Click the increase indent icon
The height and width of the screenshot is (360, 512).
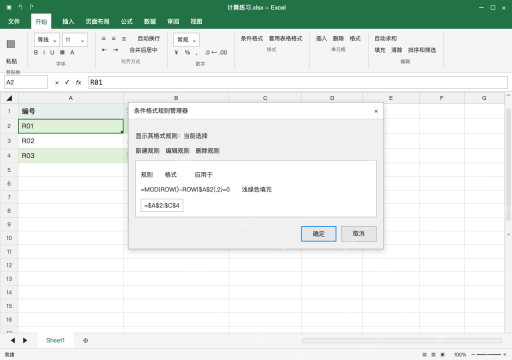115,50
